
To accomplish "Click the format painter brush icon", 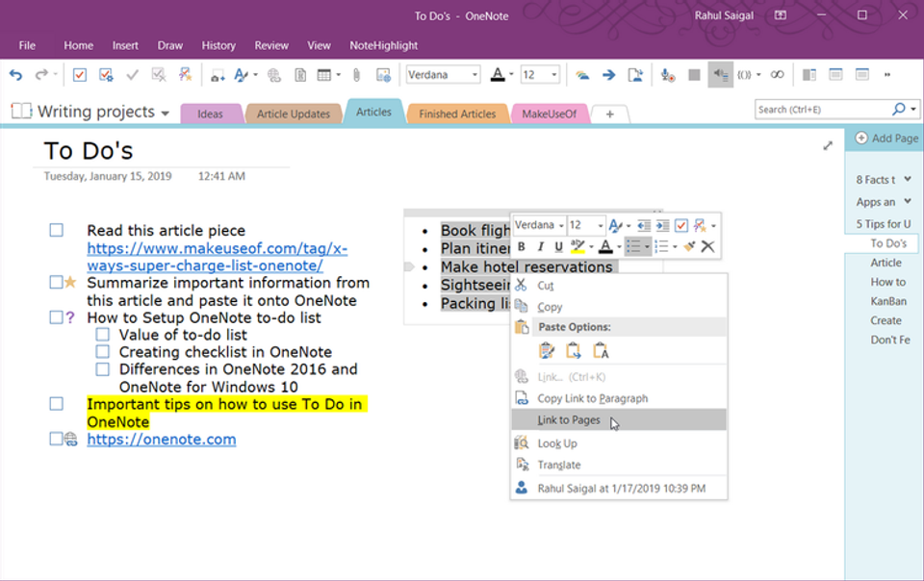I will (689, 246).
